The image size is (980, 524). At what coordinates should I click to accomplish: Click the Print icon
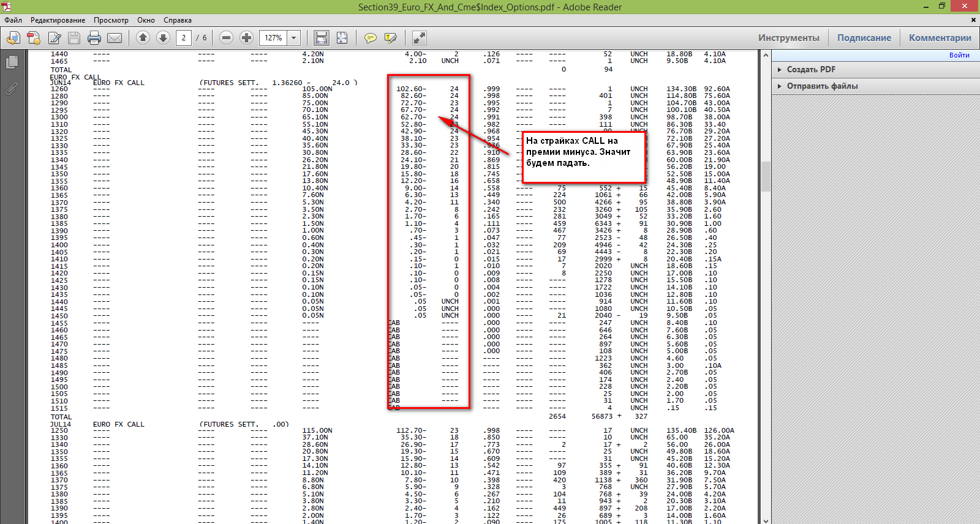pos(94,38)
